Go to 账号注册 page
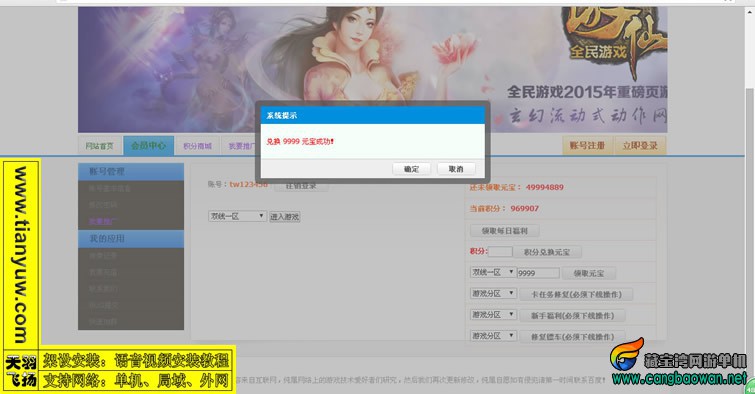Viewport: 755px width, 394px height. (587, 145)
